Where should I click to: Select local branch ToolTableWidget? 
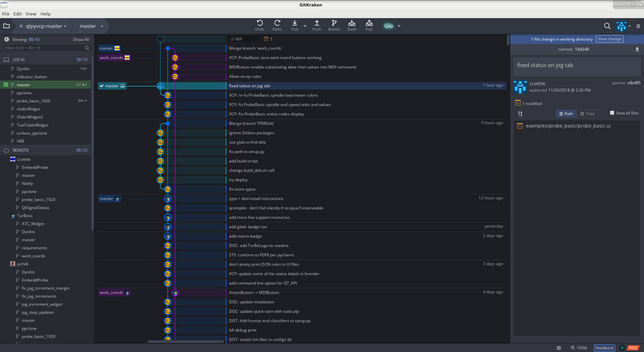(45, 125)
